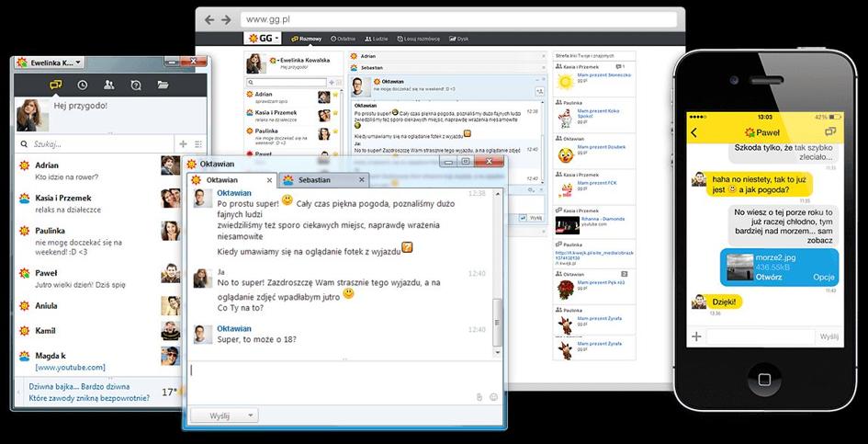Open random chat question-mark icon in desktop window
The image size is (868, 444).
click(x=136, y=85)
